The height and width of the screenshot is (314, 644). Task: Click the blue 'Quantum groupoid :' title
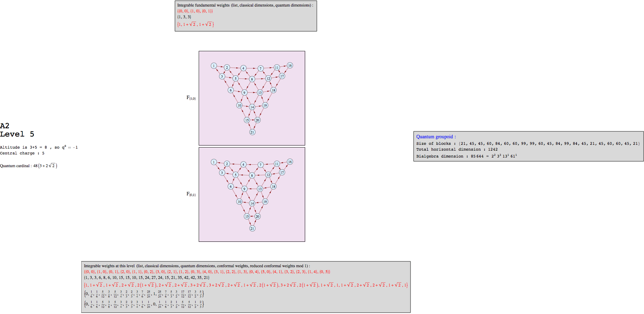[436, 137]
